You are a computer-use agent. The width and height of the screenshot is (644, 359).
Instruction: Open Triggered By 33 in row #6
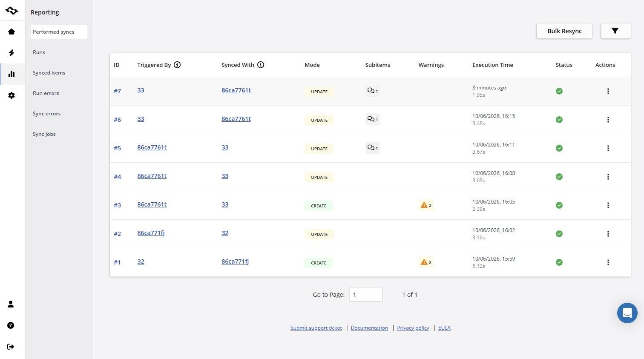141,119
